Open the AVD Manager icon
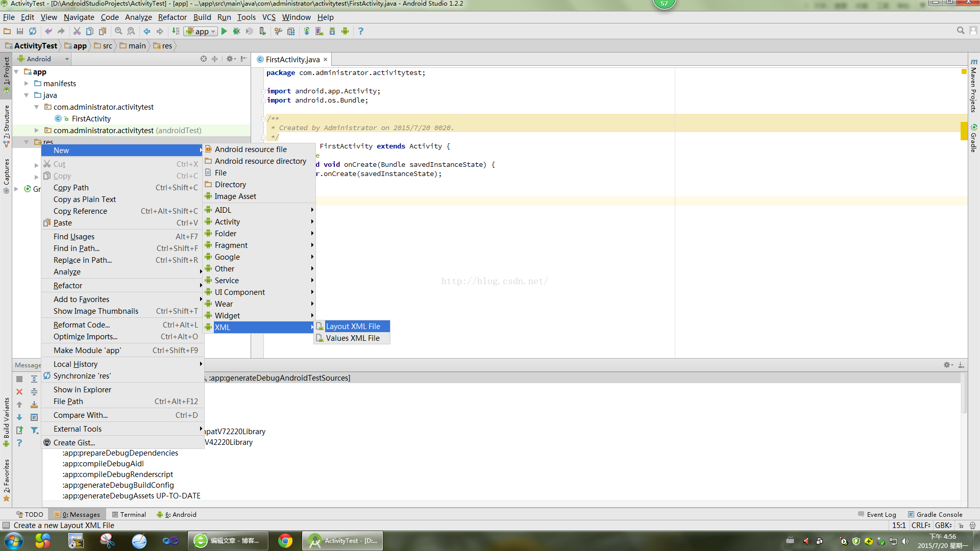Viewport: 980px width, 551px height. 320,31
